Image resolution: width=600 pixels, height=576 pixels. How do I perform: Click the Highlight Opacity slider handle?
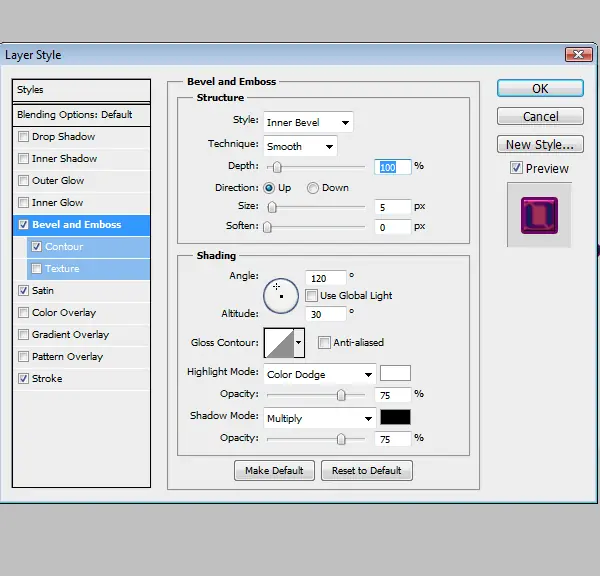tap(341, 395)
